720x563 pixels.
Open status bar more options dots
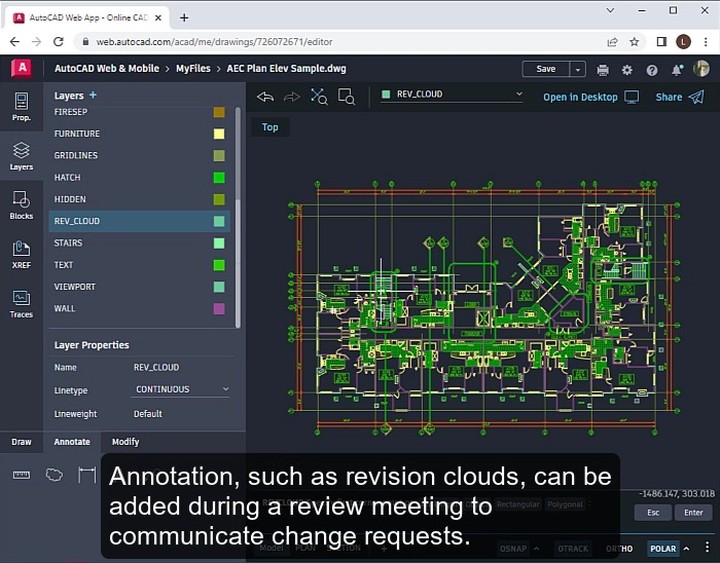[x=707, y=547]
